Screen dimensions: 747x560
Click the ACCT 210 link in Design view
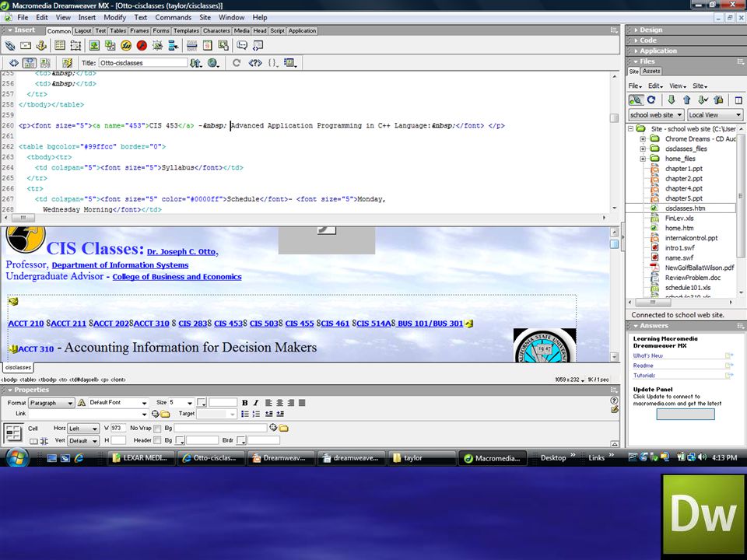point(26,324)
